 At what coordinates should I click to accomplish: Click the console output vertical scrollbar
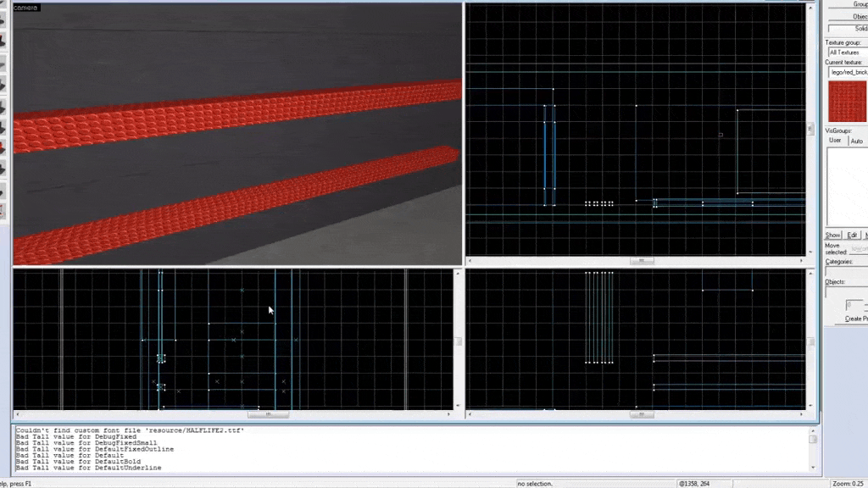click(x=813, y=449)
